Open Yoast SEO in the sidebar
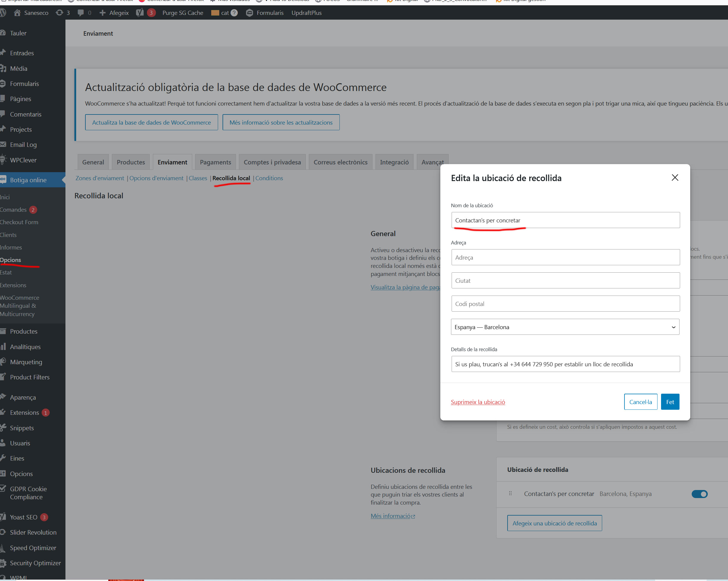 pyautogui.click(x=23, y=517)
